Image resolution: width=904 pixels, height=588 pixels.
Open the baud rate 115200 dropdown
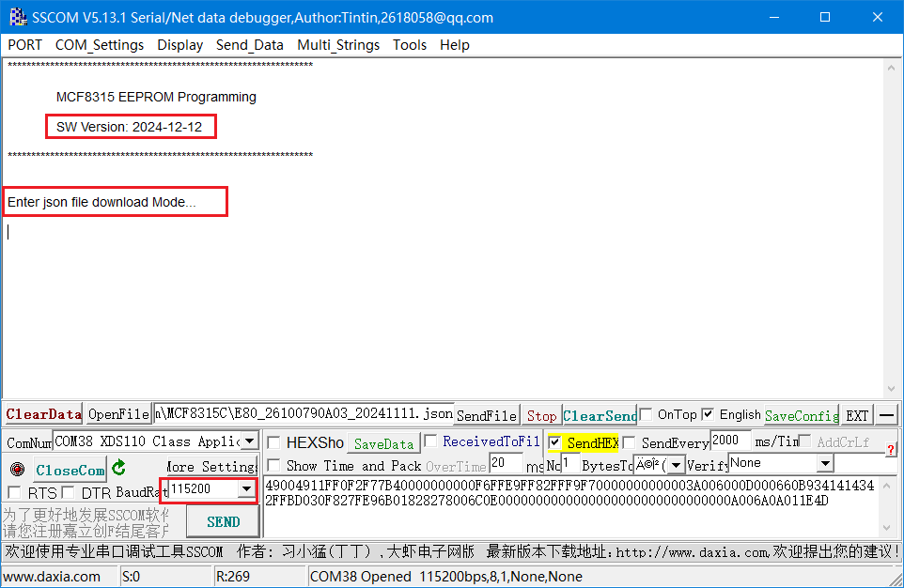246,489
